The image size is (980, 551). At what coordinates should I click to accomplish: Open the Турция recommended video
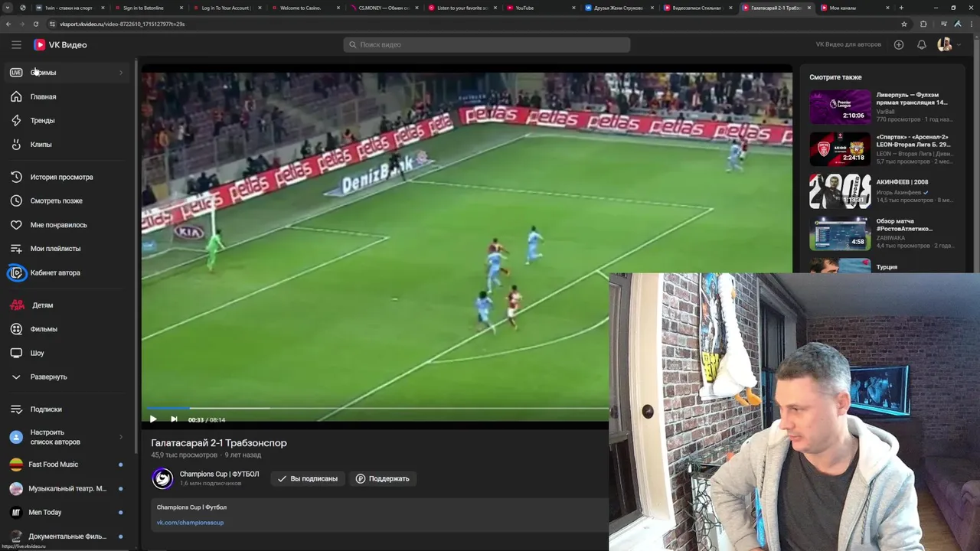pos(883,266)
